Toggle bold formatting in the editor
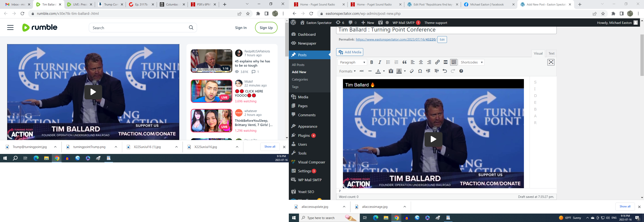This screenshot has width=644, height=222. click(x=371, y=62)
